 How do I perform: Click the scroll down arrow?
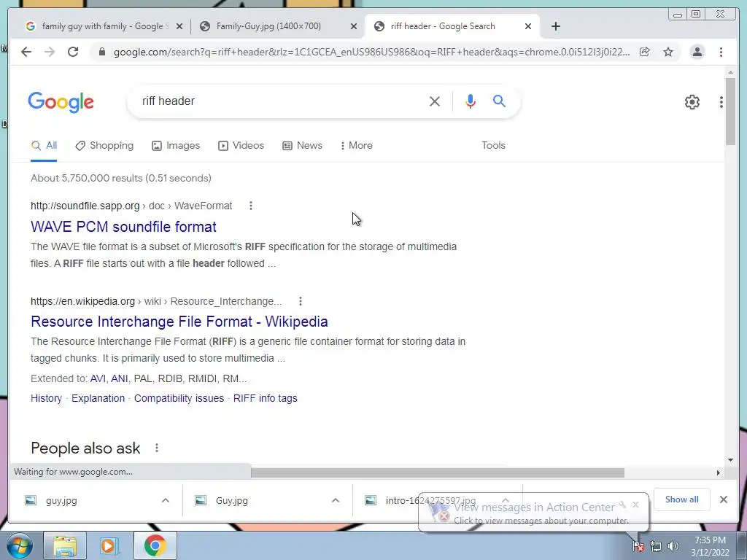point(730,460)
